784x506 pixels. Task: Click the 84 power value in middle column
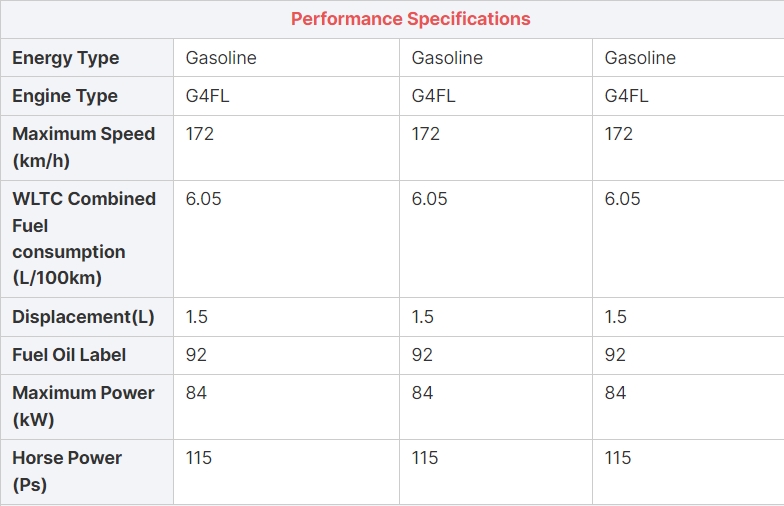tap(422, 393)
